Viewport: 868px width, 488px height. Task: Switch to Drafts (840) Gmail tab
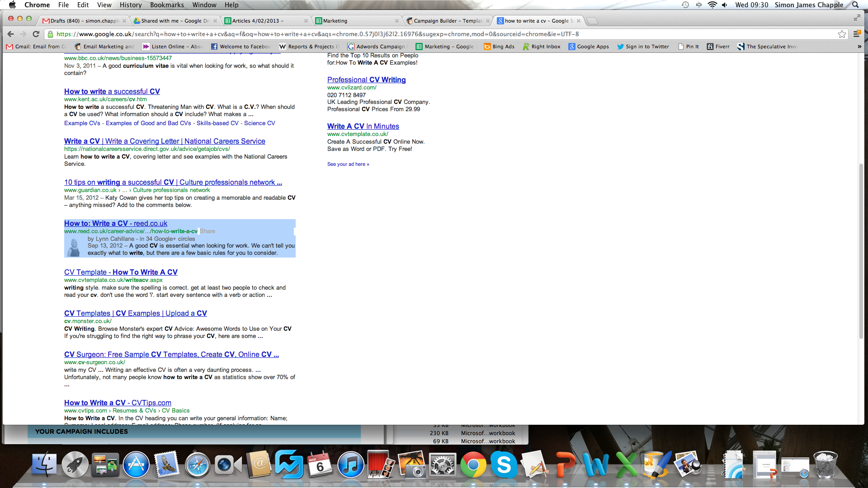[84, 21]
